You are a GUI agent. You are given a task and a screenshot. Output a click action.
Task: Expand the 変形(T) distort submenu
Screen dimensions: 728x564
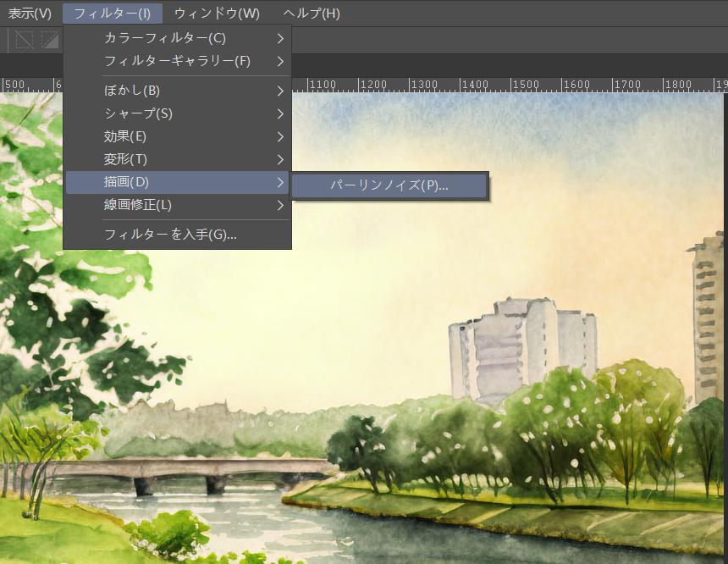[x=178, y=159]
